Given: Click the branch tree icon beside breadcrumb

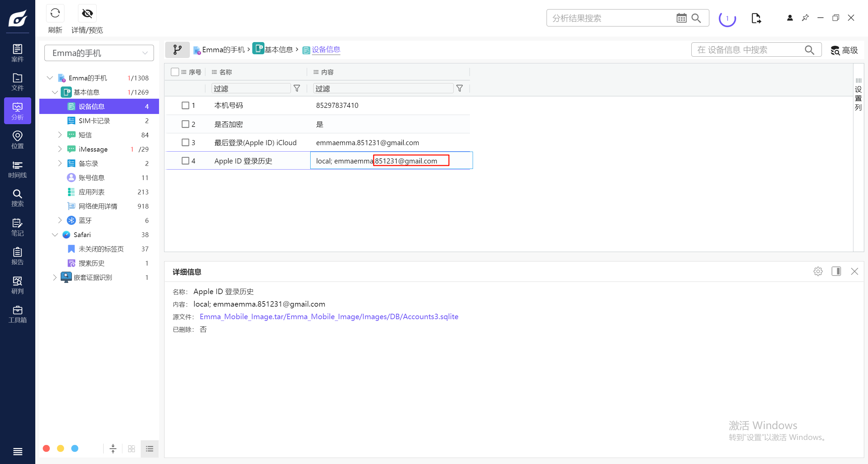Looking at the screenshot, I should (x=177, y=50).
